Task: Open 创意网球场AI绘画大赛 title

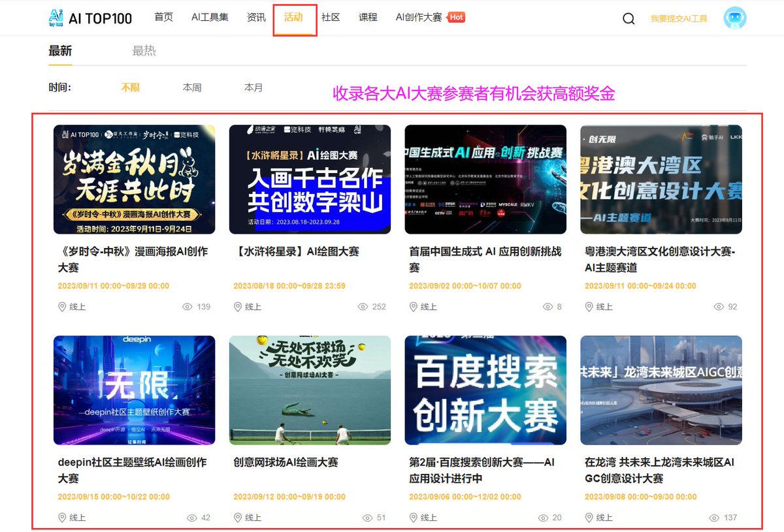Action: (x=286, y=463)
